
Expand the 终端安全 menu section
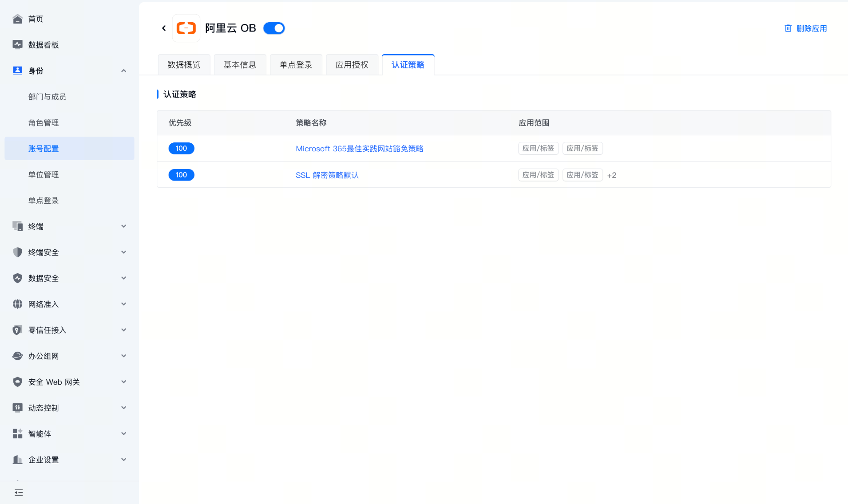124,252
